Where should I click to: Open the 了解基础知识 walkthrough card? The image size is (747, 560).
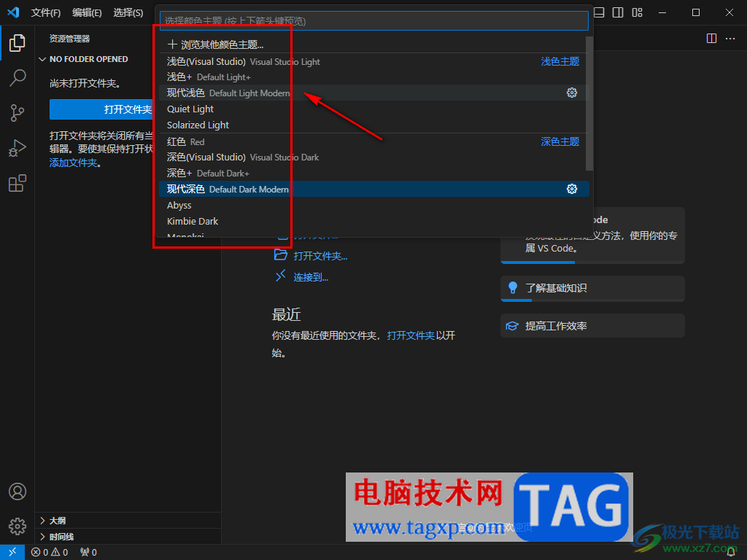[592, 289]
